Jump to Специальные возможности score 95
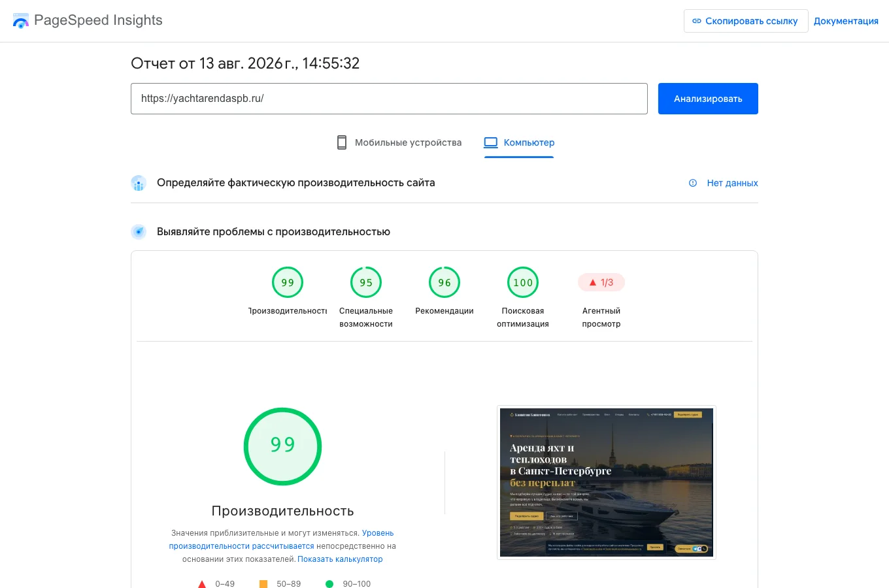The image size is (889, 588). tap(366, 282)
